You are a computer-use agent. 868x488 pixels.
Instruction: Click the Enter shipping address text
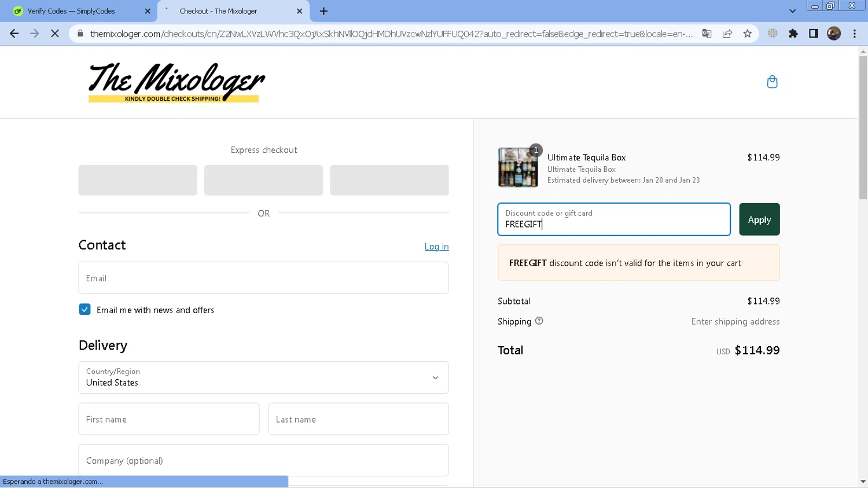pyautogui.click(x=735, y=322)
